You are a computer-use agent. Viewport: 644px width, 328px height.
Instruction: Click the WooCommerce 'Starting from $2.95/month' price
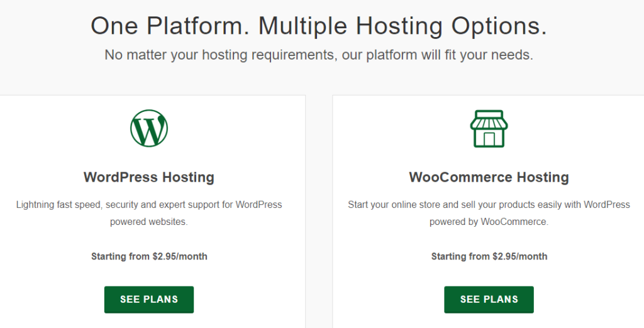pos(489,256)
